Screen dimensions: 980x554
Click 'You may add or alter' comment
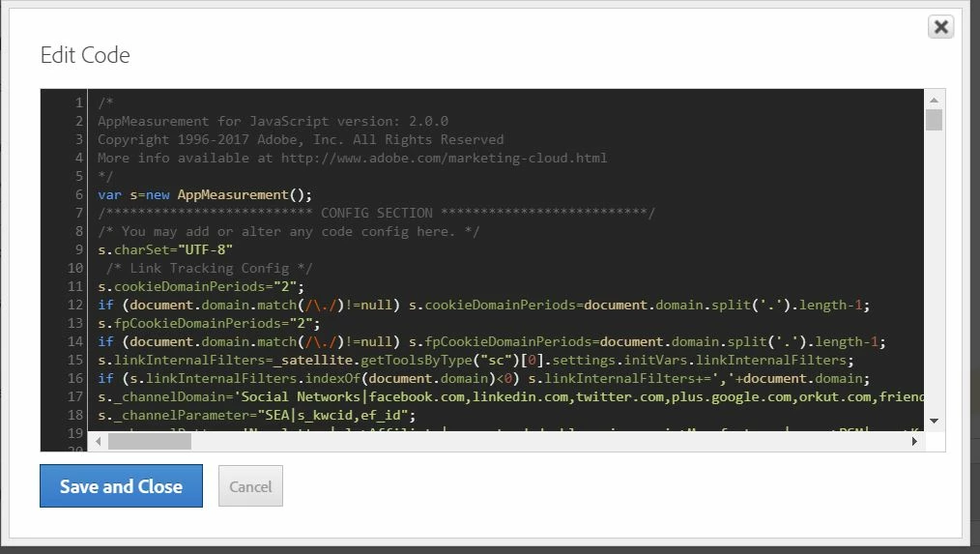tap(288, 231)
